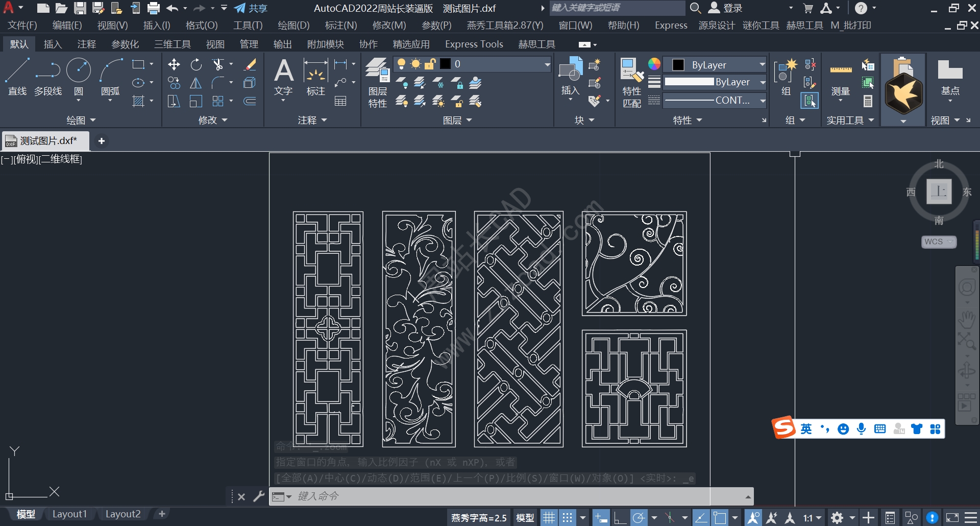Image resolution: width=980 pixels, height=526 pixels.
Task: Toggle grid display in the status bar
Action: [x=549, y=517]
